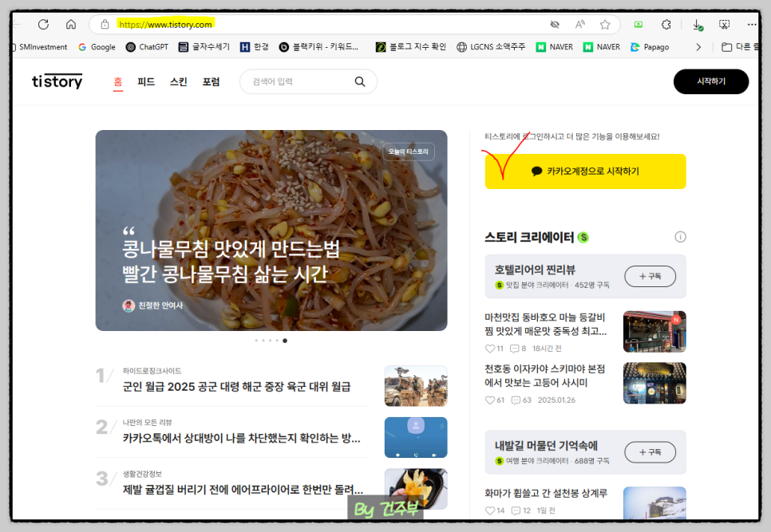
Task: Expand hidden bookmarks with the chevron arrow
Action: 698,47
